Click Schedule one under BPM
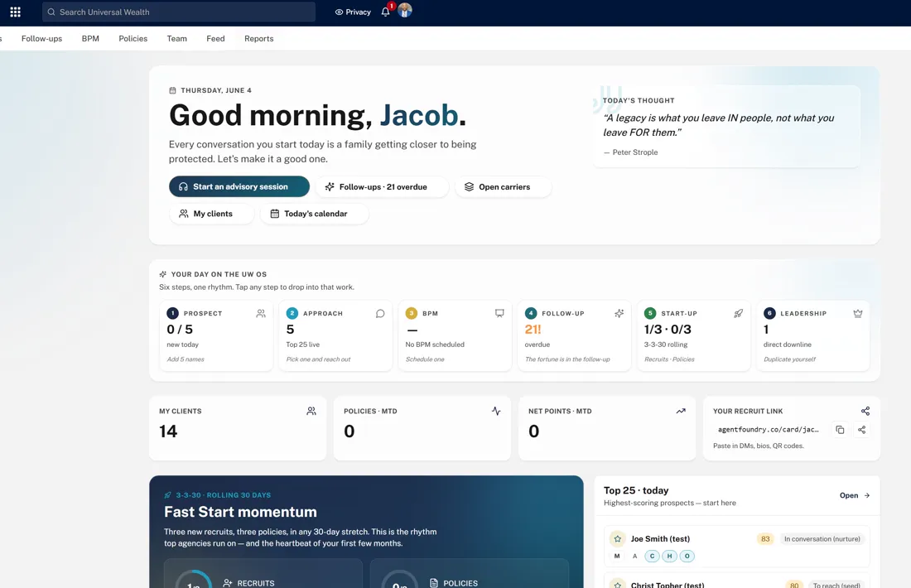The height and width of the screenshot is (588, 911). pos(425,359)
